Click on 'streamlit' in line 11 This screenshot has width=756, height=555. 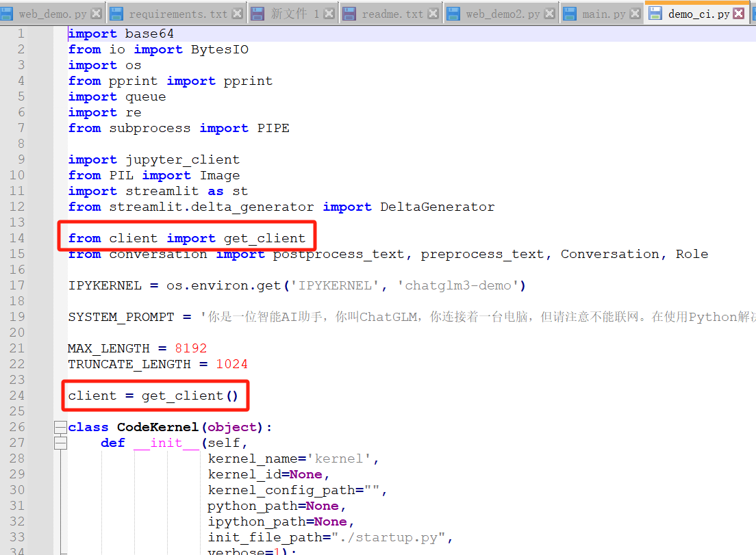pyautogui.click(x=162, y=191)
